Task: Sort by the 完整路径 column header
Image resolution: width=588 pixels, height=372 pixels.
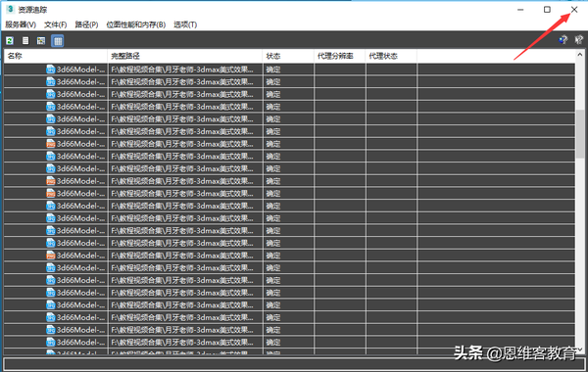Action: click(x=185, y=56)
